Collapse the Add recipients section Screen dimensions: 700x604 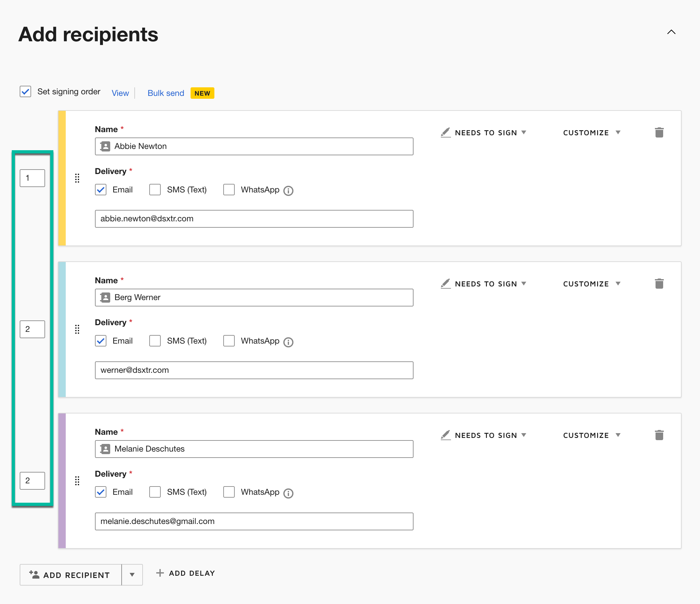coord(671,32)
